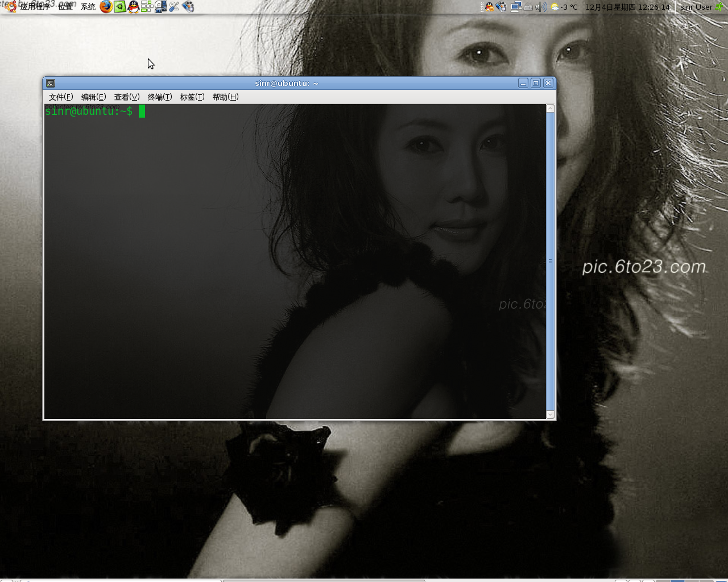Click the movie player launcher beside tools icon

click(188, 7)
